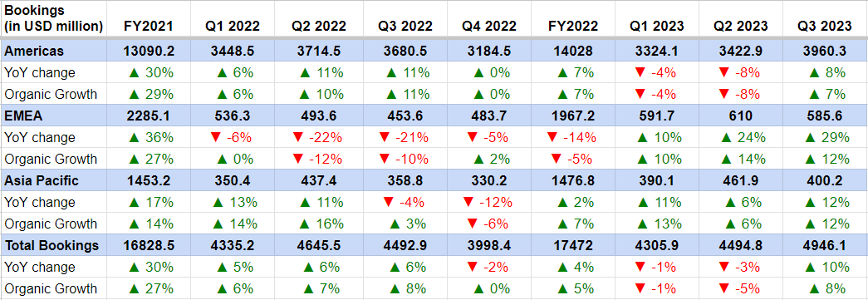Click the Bookings (in USD million) header cell
The image size is (868, 300).
(54, 19)
